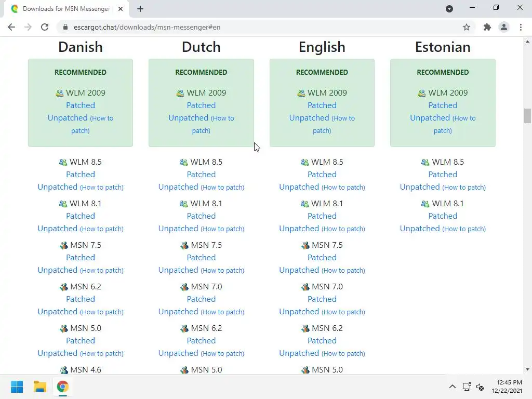Open the Chrome profile avatar
532x399 pixels.
pos(504,27)
